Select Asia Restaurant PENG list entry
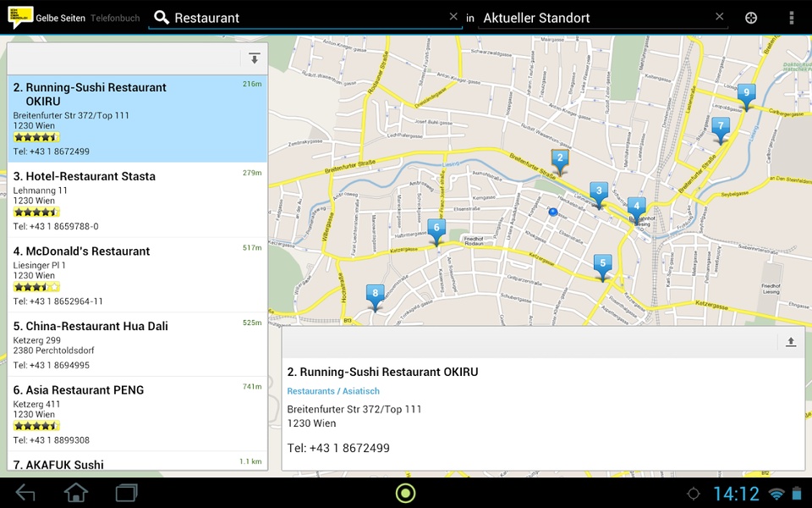 tap(137, 414)
